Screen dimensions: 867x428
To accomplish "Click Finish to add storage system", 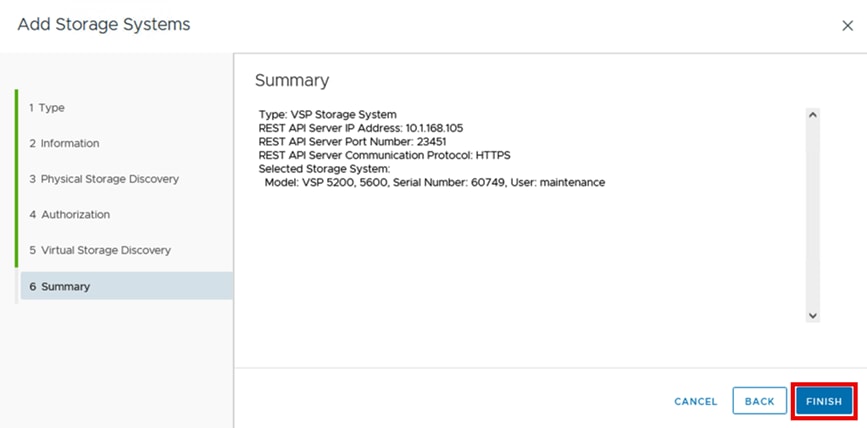I will tap(824, 401).
